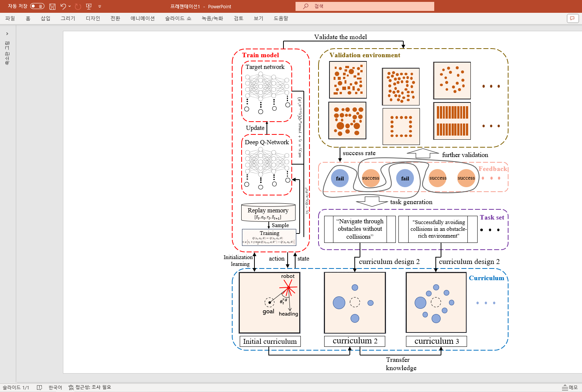Image resolution: width=582 pixels, height=392 pixels.
Task: Open the 도움말 tab
Action: (x=281, y=18)
